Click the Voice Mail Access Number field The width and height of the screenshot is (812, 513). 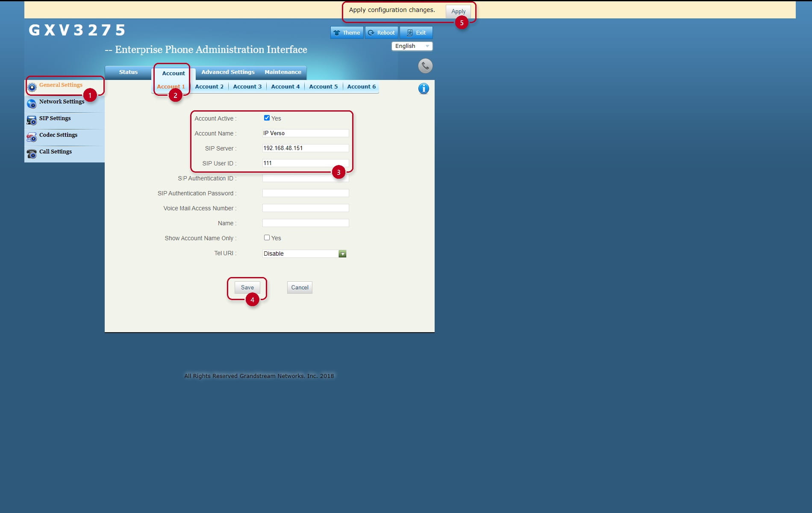click(306, 208)
